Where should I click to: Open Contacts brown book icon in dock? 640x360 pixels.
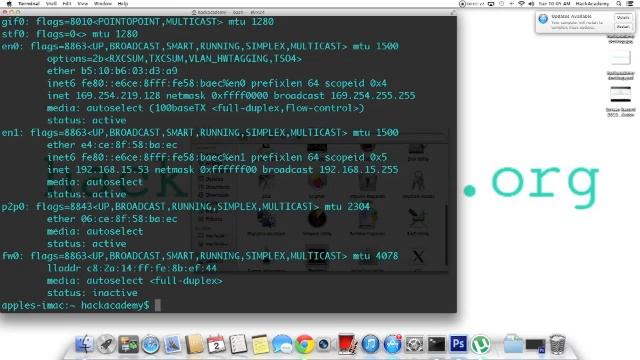tap(194, 344)
